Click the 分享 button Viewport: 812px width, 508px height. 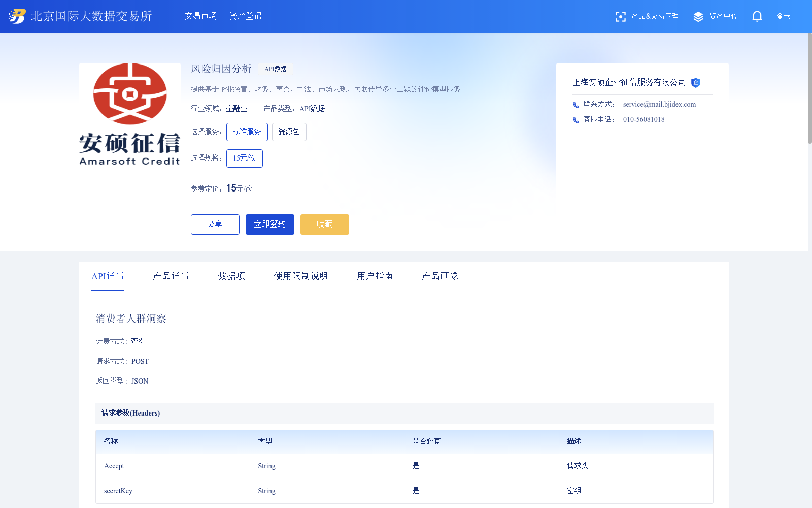click(x=215, y=225)
